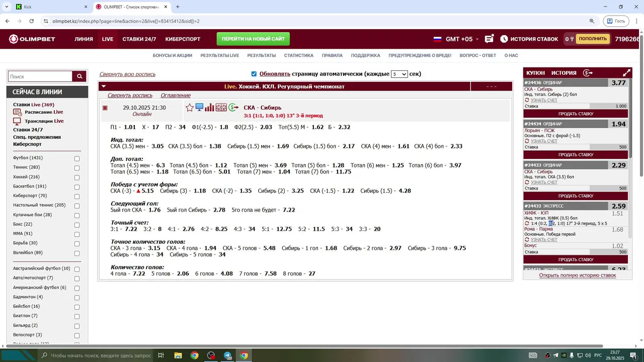Open language selector with Russian flag
The height and width of the screenshot is (362, 644).
pos(438,39)
